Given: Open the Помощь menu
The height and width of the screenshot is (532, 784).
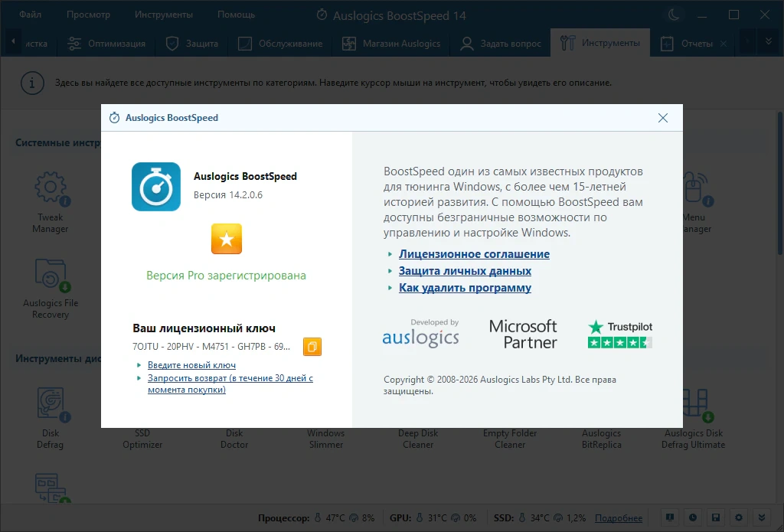Looking at the screenshot, I should coord(236,15).
